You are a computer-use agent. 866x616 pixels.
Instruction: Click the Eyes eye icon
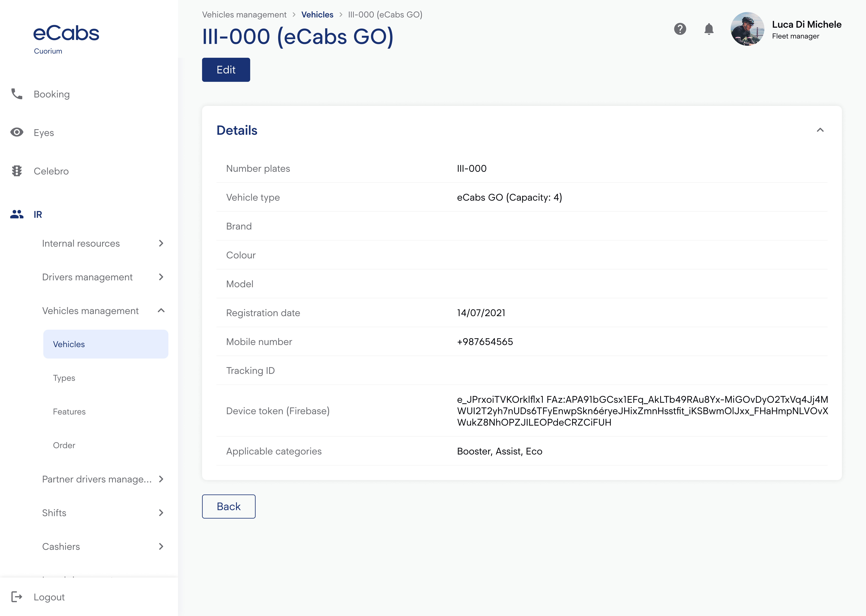click(17, 132)
